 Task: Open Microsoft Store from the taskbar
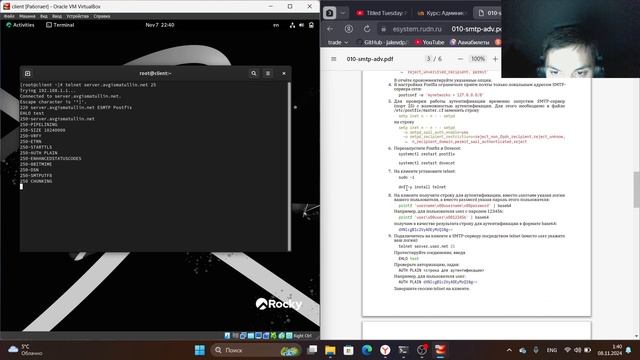pyautogui.click(x=349, y=350)
